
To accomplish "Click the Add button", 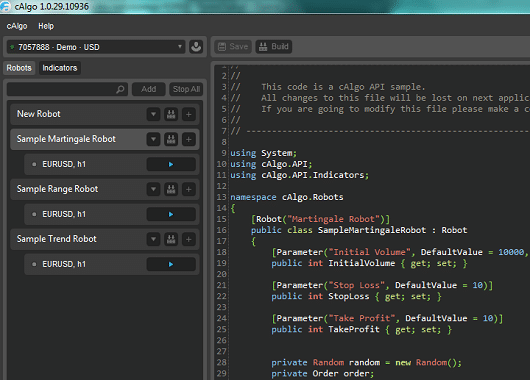I will click(149, 89).
